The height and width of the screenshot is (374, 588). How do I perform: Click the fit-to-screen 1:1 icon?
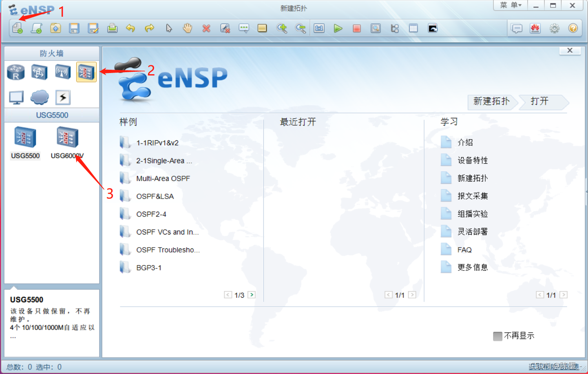pyautogui.click(x=319, y=28)
